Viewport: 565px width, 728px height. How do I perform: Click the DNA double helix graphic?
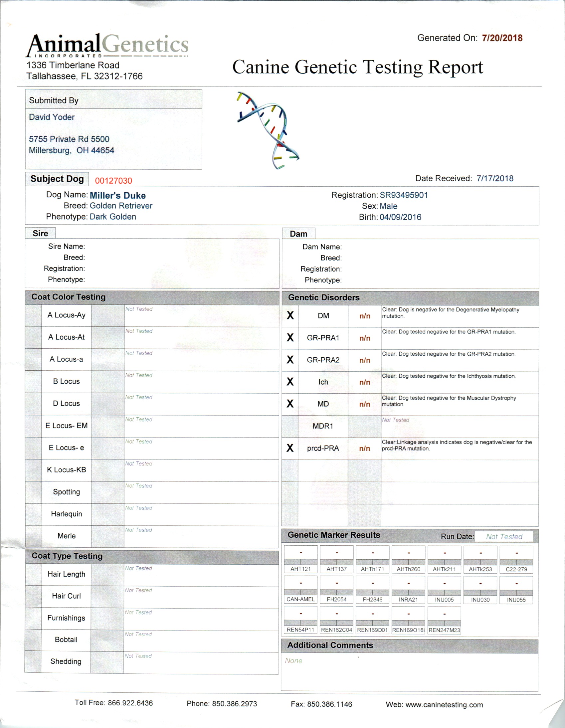click(268, 130)
